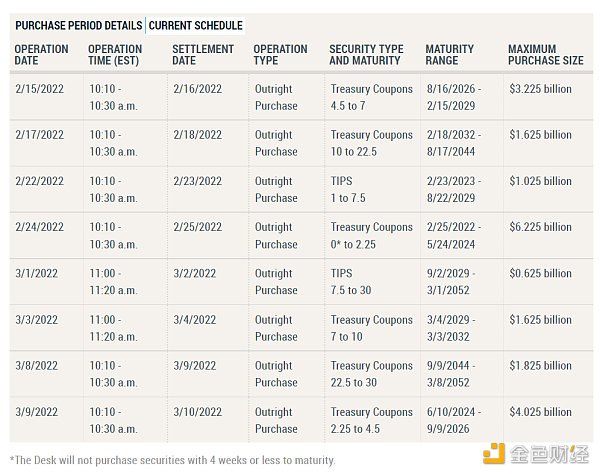
Task: Click the 9/9/2044 - 3/8/2052 maturity range
Action: 451,374
